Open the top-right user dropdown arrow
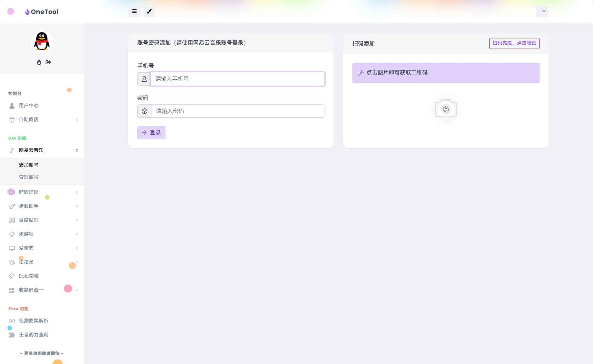This screenshot has height=364, width=593. [x=542, y=12]
